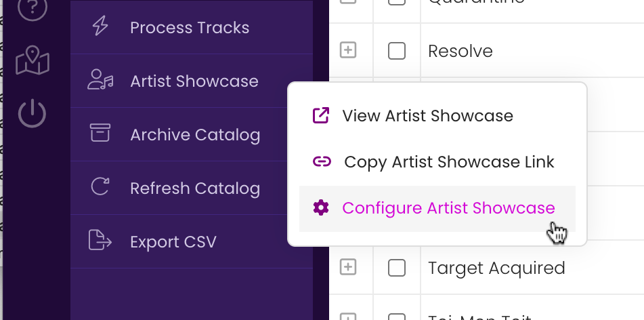Tick the checkbox next to Target Acquired
The width and height of the screenshot is (644, 320).
click(x=397, y=268)
